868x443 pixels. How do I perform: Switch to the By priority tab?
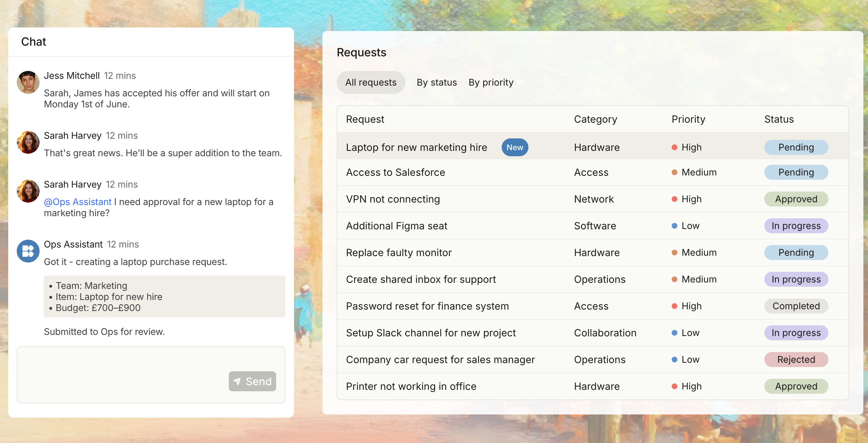click(x=491, y=82)
